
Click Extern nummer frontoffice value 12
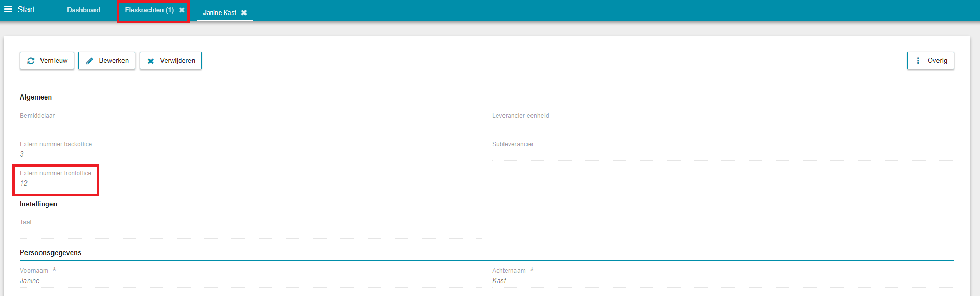pyautogui.click(x=24, y=183)
